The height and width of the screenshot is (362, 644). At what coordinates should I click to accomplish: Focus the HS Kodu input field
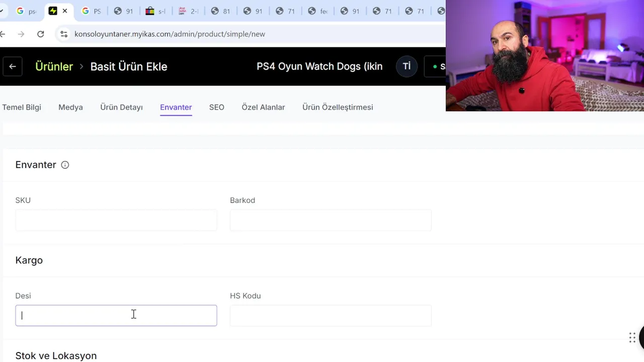(x=331, y=316)
